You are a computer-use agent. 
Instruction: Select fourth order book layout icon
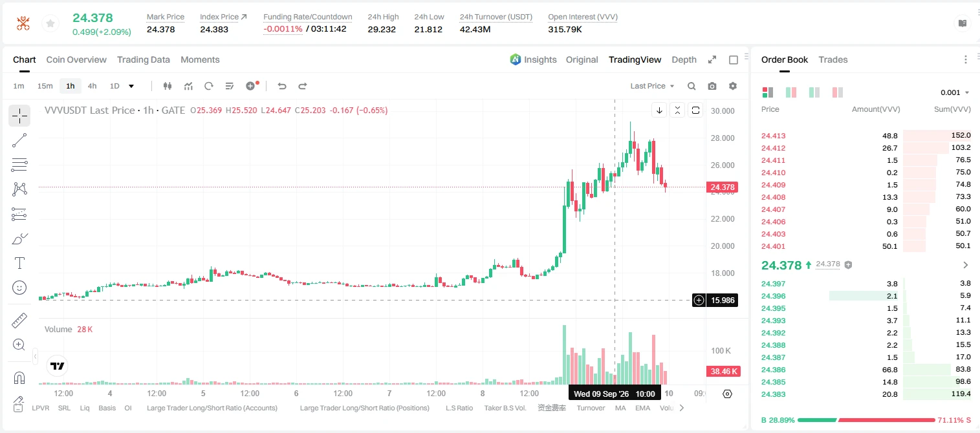pyautogui.click(x=838, y=92)
